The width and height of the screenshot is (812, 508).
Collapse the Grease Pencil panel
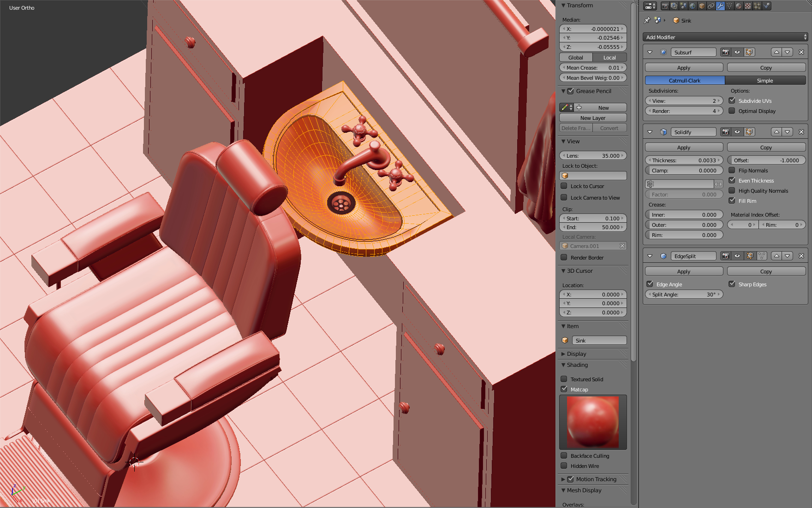click(x=564, y=91)
